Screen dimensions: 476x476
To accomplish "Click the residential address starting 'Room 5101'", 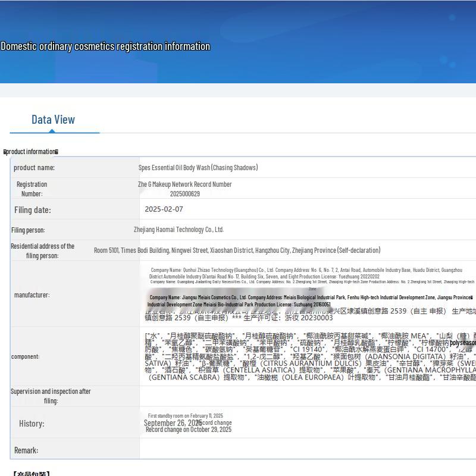I will (x=237, y=250).
